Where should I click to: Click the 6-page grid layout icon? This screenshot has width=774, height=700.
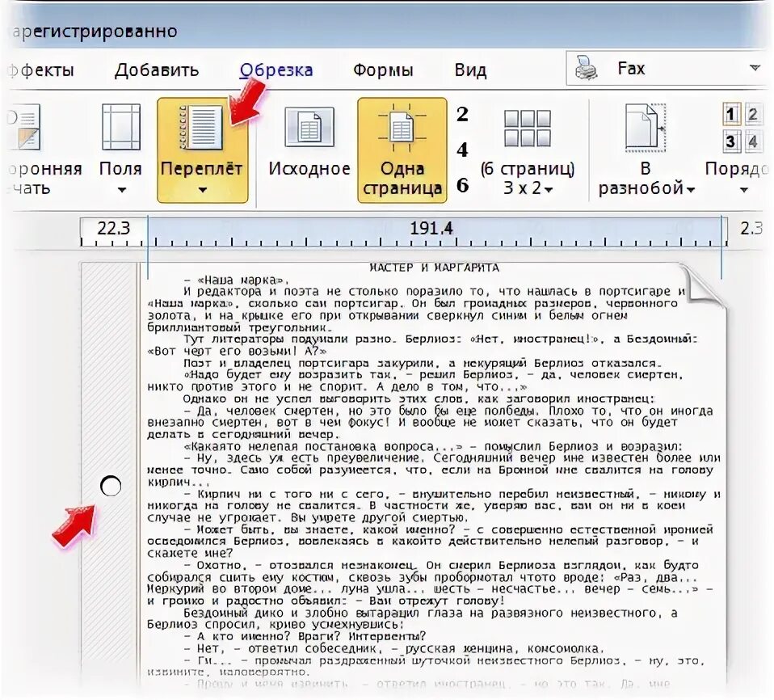point(528,128)
